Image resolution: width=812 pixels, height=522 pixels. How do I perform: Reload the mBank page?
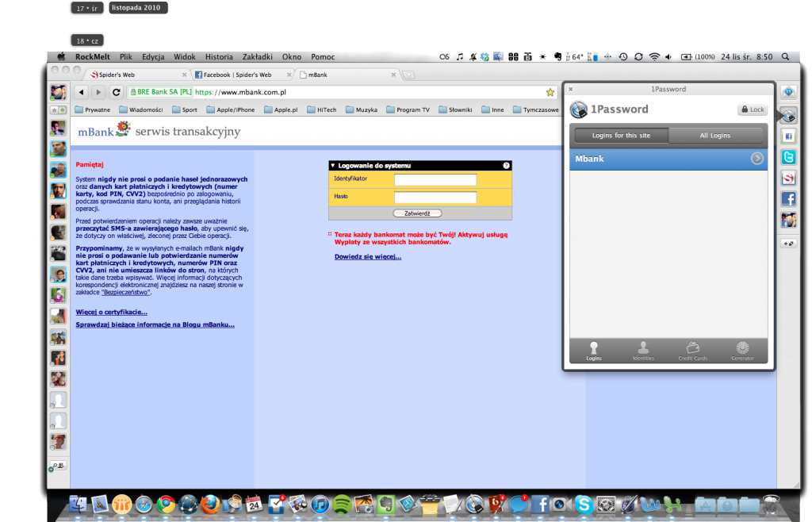[117, 92]
